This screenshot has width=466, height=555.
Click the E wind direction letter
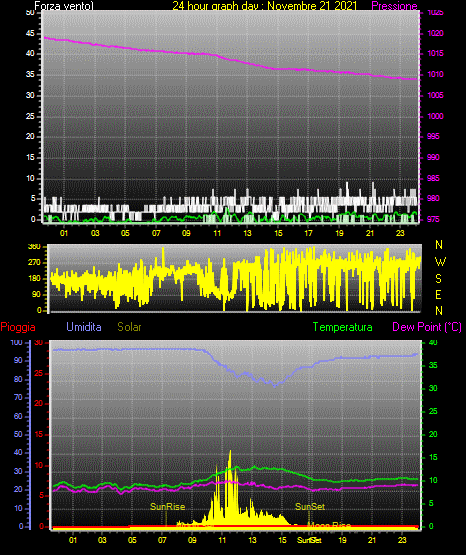tap(438, 294)
